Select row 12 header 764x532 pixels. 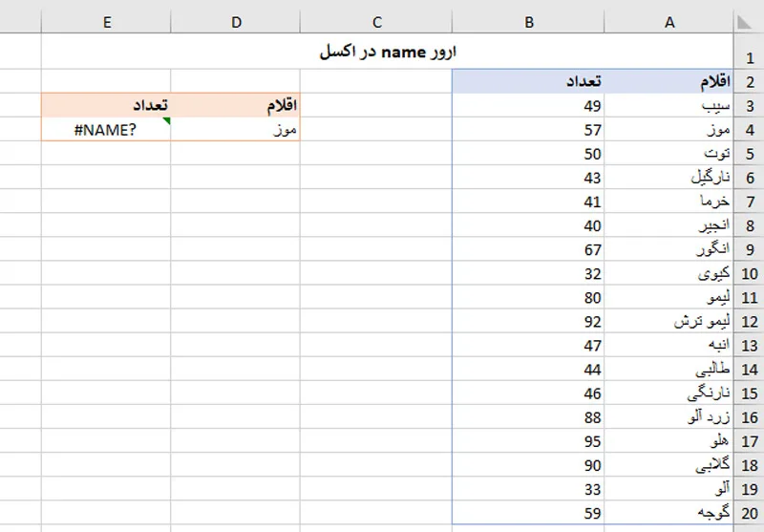749,322
